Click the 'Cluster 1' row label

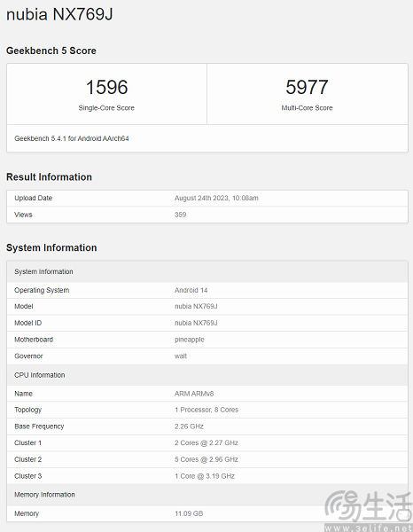click(x=27, y=443)
